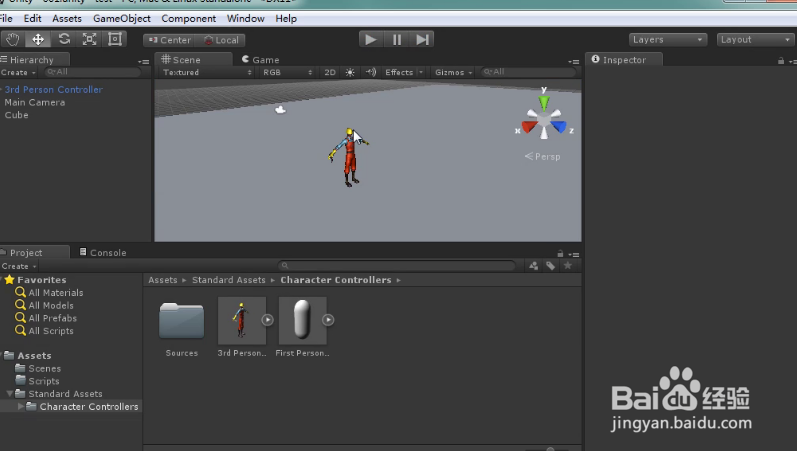This screenshot has width=797, height=451.
Task: Select Cube in Hierarchy
Action: pyautogui.click(x=16, y=115)
